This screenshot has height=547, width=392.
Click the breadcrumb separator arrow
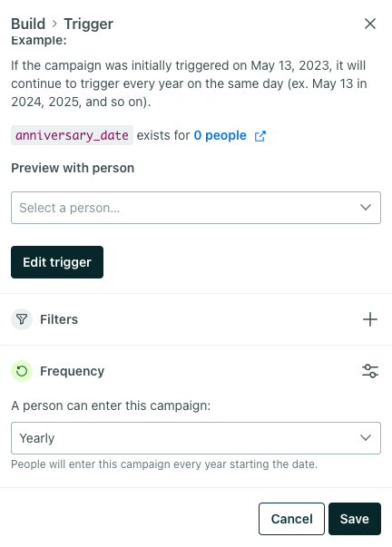[x=54, y=24]
